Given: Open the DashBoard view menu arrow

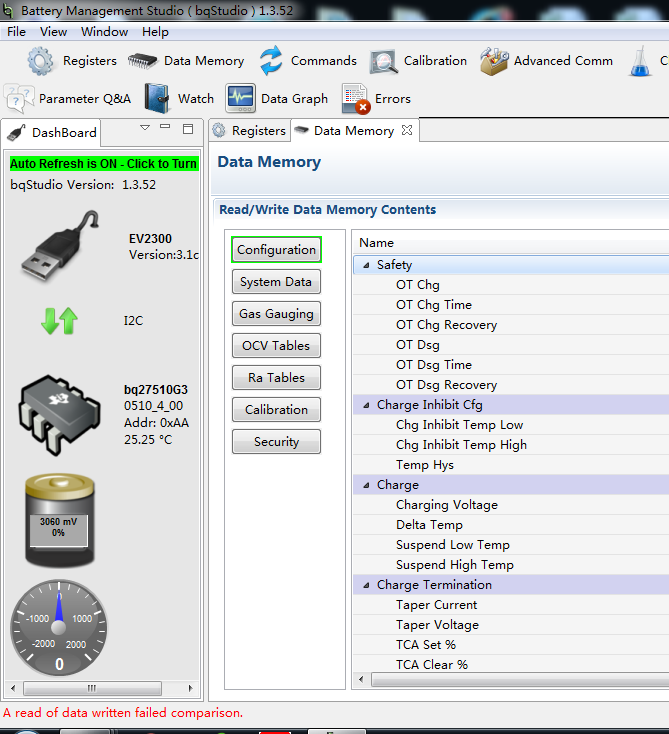Looking at the screenshot, I should coord(145,128).
